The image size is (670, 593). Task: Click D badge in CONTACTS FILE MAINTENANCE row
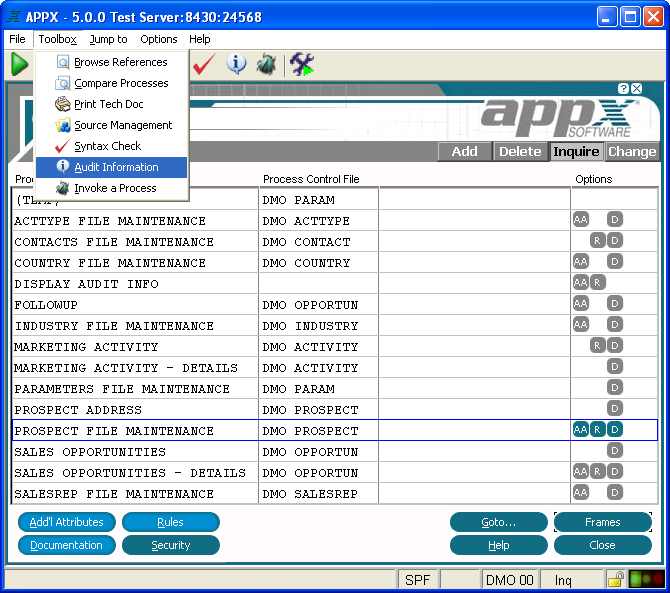coord(615,241)
